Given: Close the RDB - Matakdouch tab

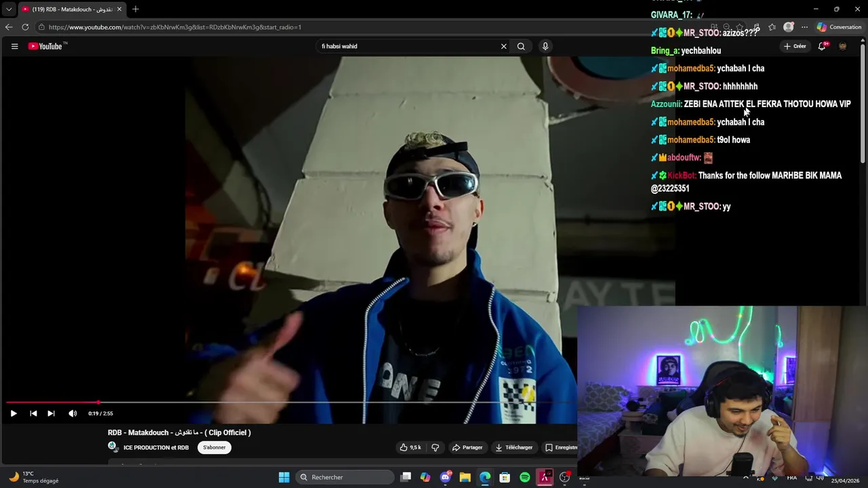Looking at the screenshot, I should (119, 9).
